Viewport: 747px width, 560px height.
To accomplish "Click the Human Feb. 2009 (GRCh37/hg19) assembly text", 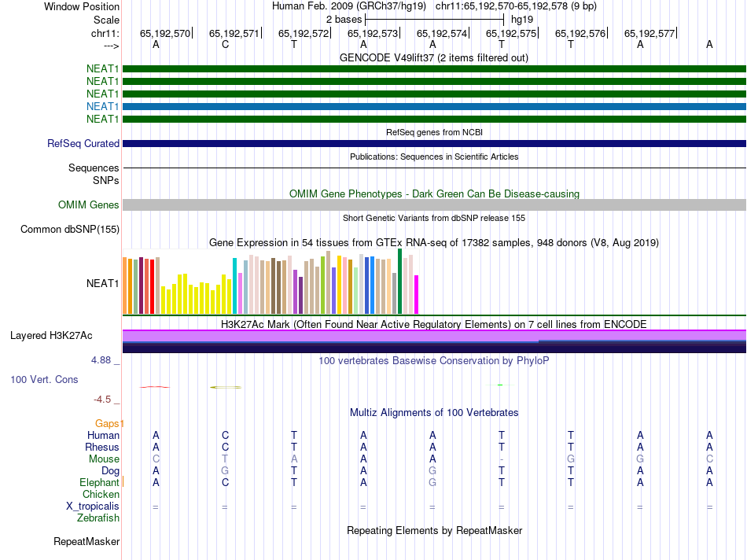I will [x=348, y=6].
